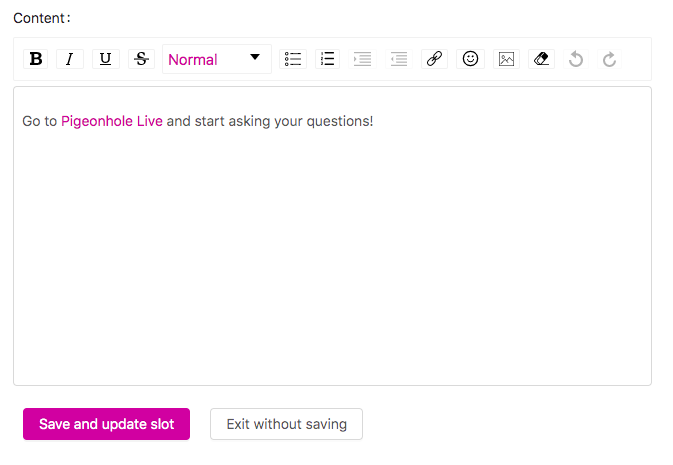Open the Normal text style dropdown
Viewport: 673px width, 465px height.
point(217,59)
